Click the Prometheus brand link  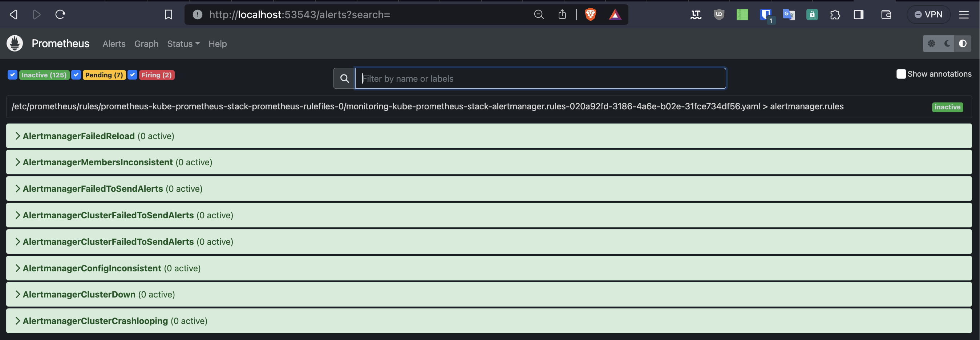click(x=61, y=43)
